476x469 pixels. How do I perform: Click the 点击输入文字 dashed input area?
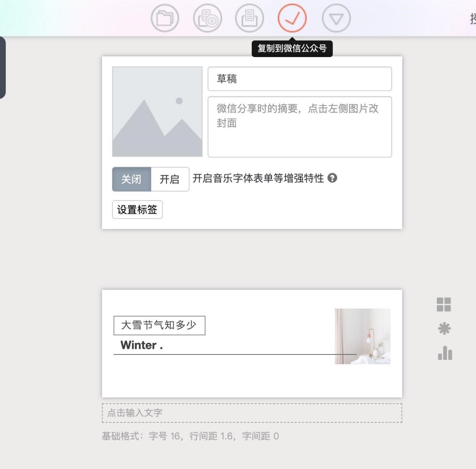click(x=252, y=413)
